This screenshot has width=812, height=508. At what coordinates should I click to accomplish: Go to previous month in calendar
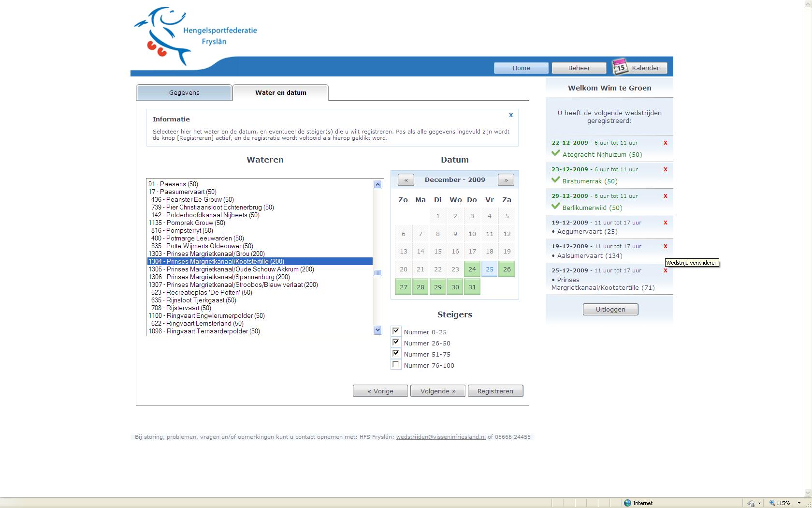pyautogui.click(x=406, y=180)
